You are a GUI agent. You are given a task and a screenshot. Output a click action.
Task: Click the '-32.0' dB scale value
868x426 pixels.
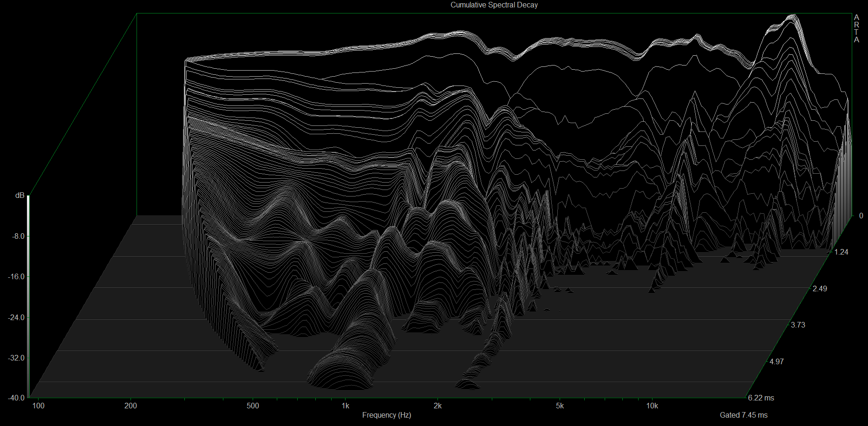pos(16,358)
